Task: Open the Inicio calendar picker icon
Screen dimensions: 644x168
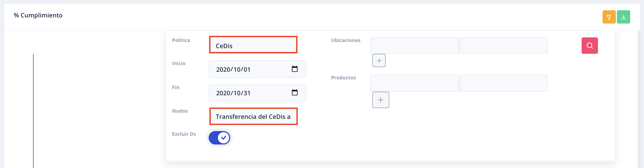Action: [295, 69]
